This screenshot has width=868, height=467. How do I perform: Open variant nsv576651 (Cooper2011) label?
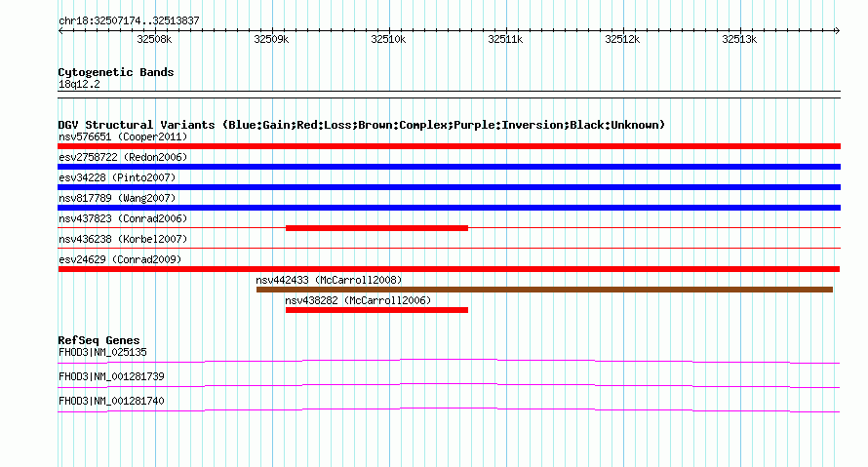click(123, 136)
